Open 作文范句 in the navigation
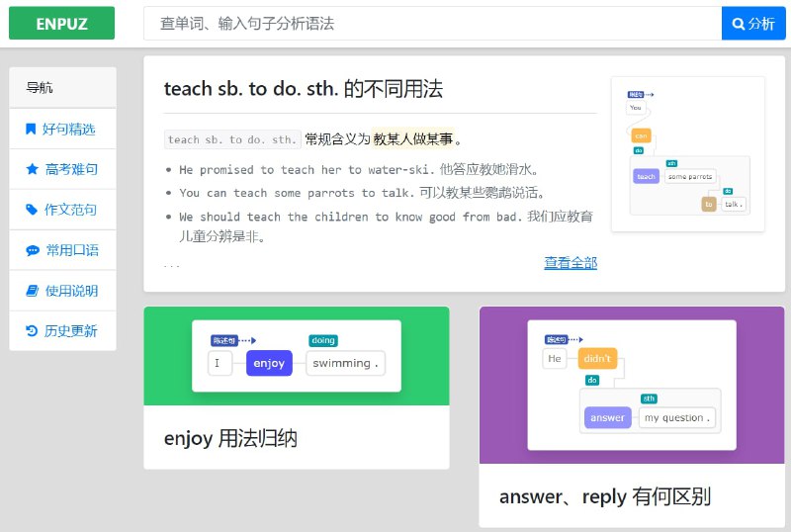791x532 pixels. (62, 210)
